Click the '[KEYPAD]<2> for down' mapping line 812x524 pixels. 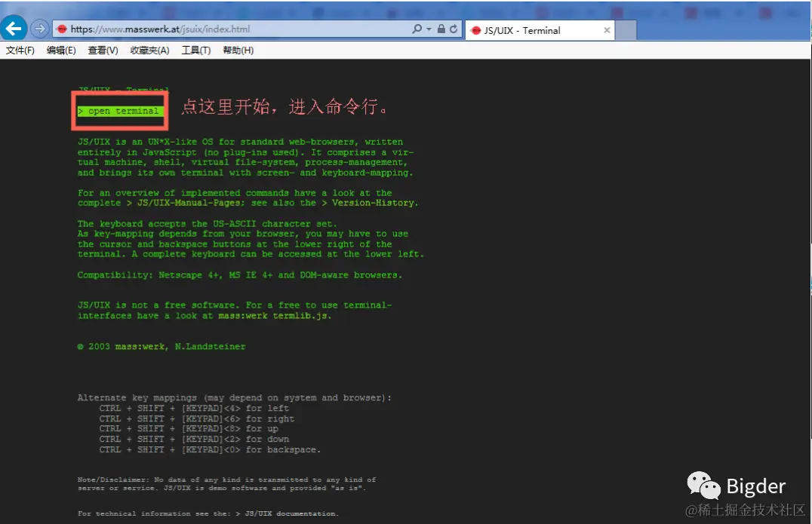point(194,439)
